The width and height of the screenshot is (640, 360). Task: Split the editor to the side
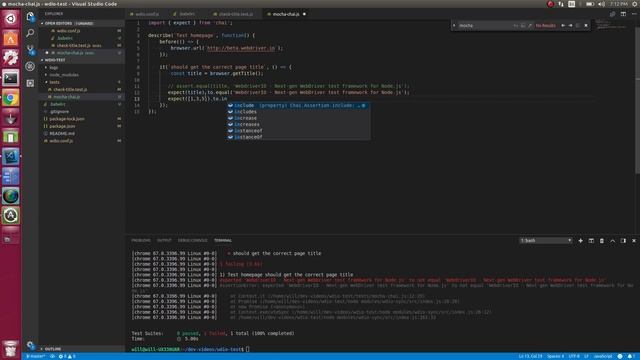pyautogui.click(x=623, y=14)
